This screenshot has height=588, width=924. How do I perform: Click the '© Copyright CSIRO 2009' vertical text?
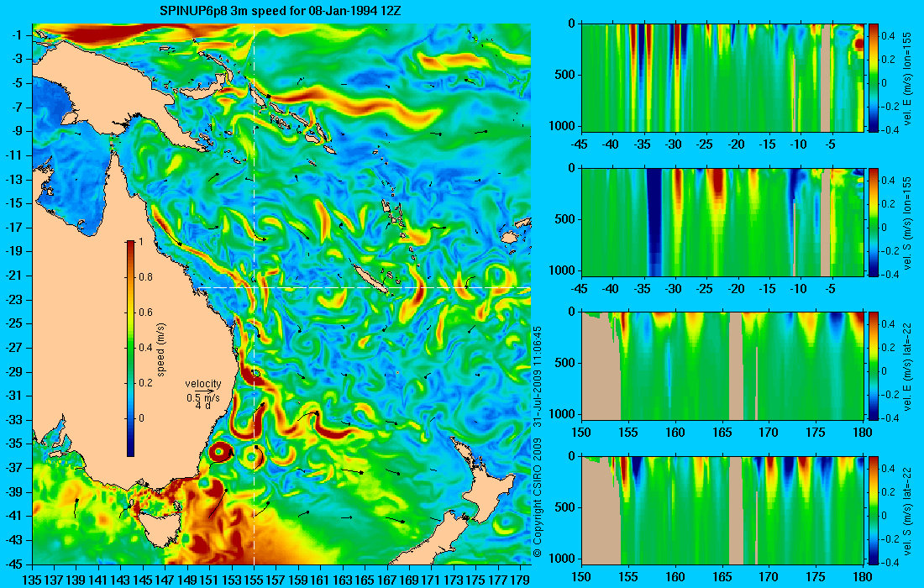[537, 498]
